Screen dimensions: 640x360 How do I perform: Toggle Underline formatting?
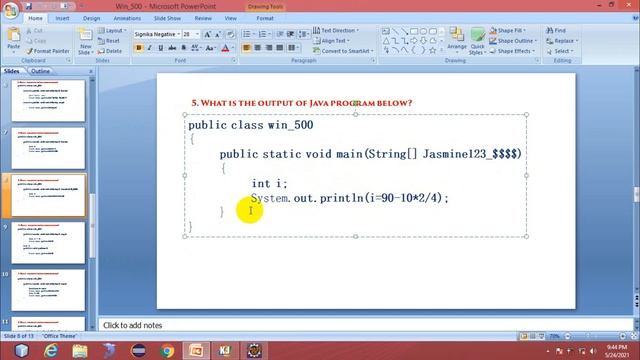click(161, 48)
